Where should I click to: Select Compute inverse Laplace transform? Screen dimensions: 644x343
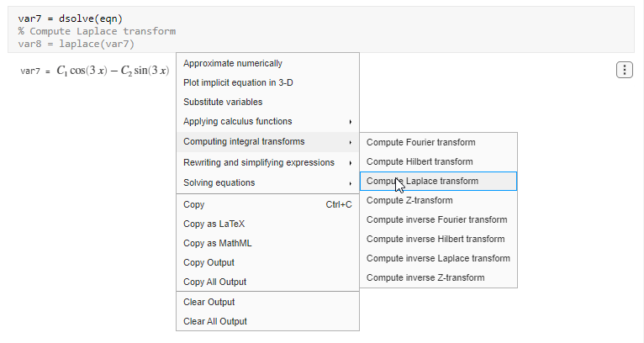tap(438, 258)
